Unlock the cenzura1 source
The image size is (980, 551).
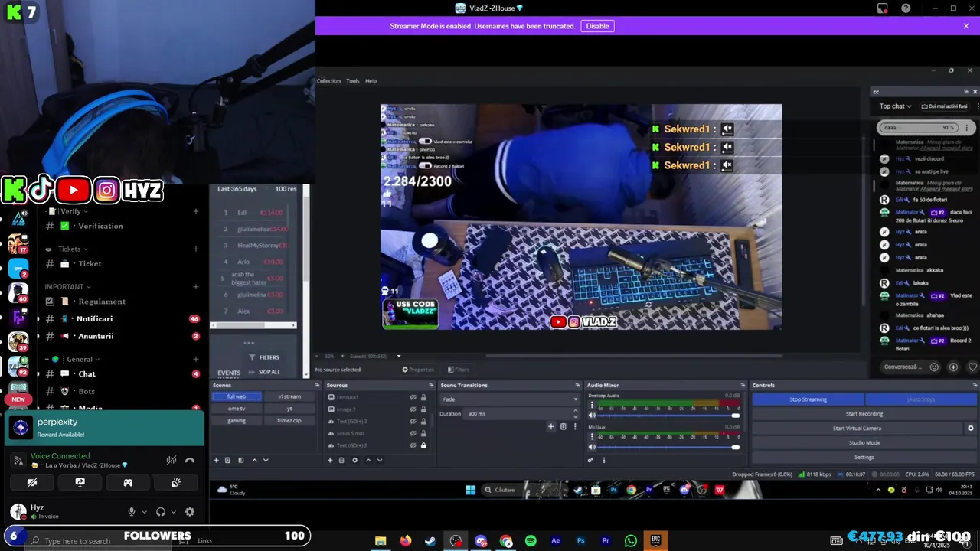[423, 397]
